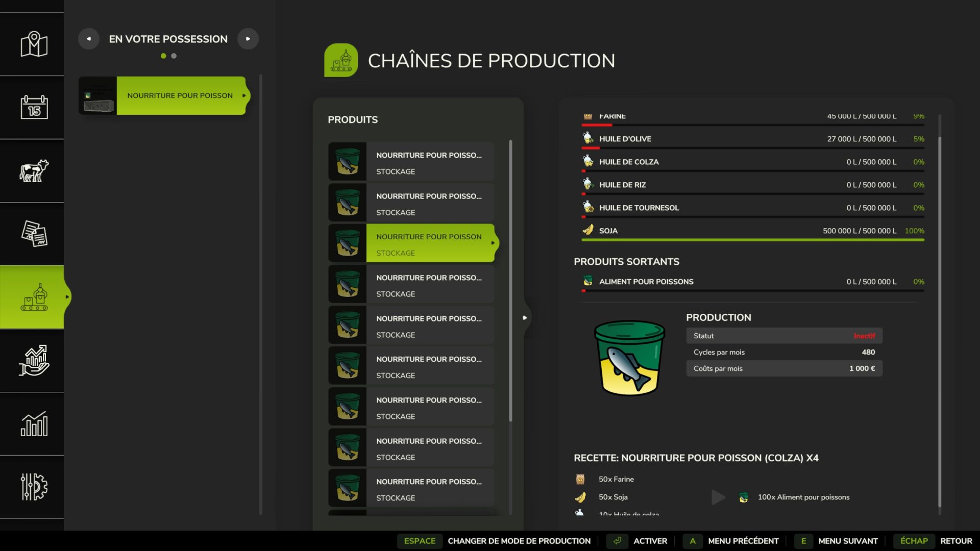Click the second page indicator dot

pos(174,56)
